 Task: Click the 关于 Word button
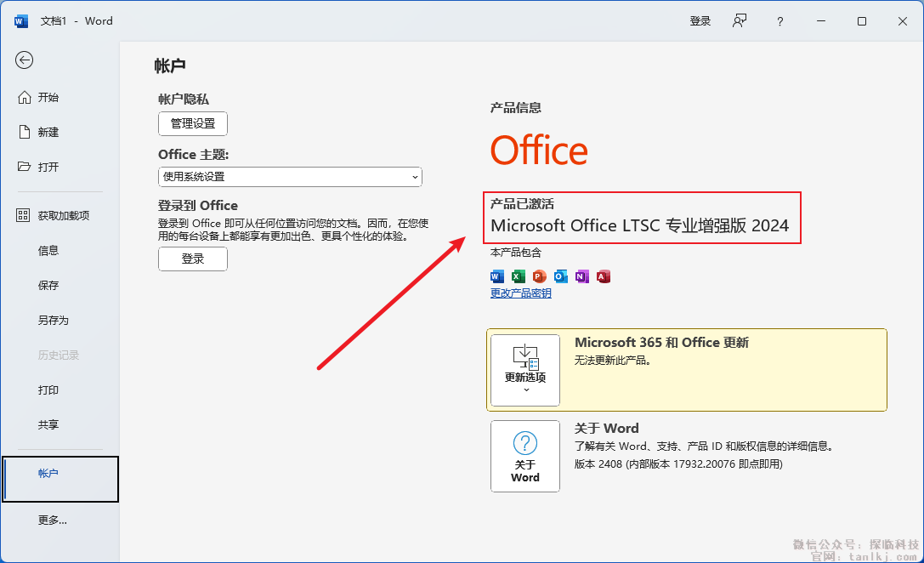tap(525, 456)
